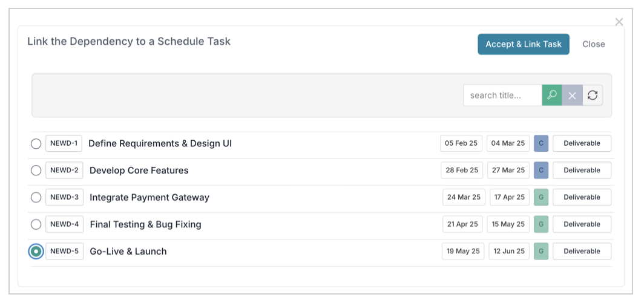The height and width of the screenshot is (306, 644).
Task: Click the Develop Core Features title
Action: pos(139,170)
